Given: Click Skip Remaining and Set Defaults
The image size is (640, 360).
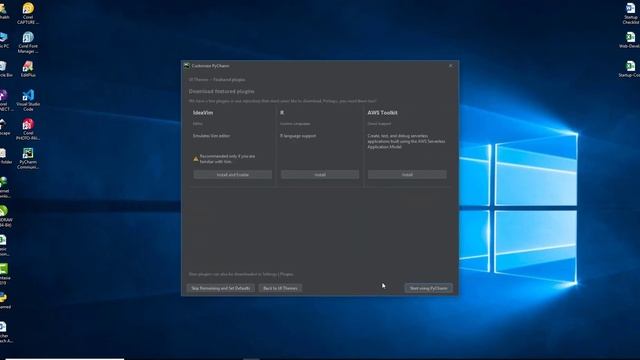Looking at the screenshot, I should (221, 288).
